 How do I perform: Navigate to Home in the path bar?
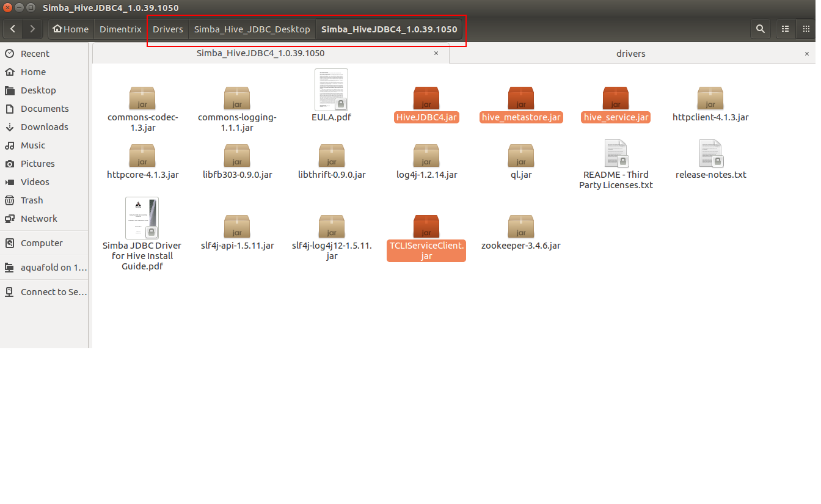tap(71, 29)
